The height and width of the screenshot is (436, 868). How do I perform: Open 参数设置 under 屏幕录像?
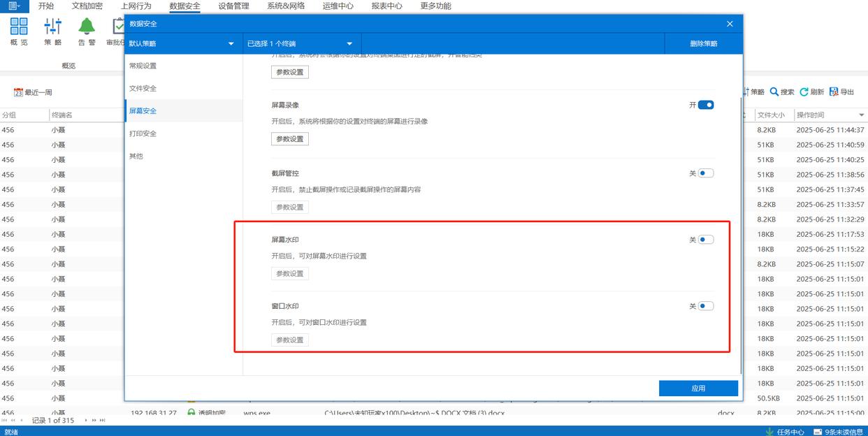click(x=290, y=139)
